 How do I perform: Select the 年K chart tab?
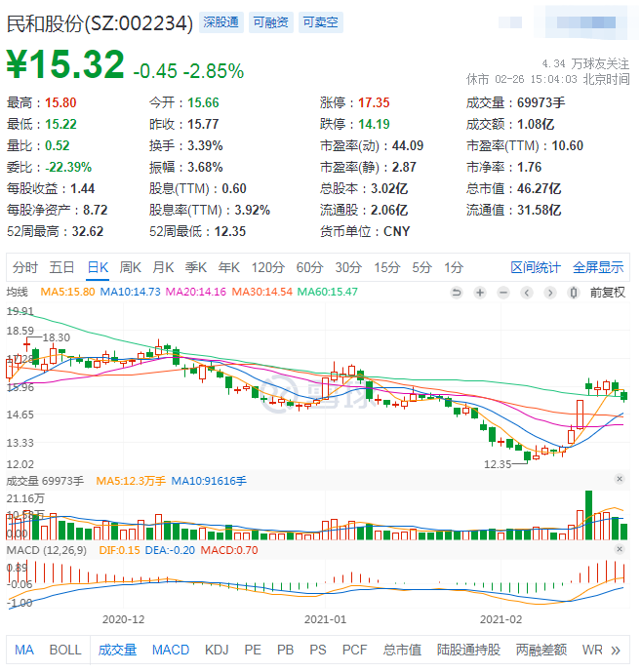pos(229,267)
